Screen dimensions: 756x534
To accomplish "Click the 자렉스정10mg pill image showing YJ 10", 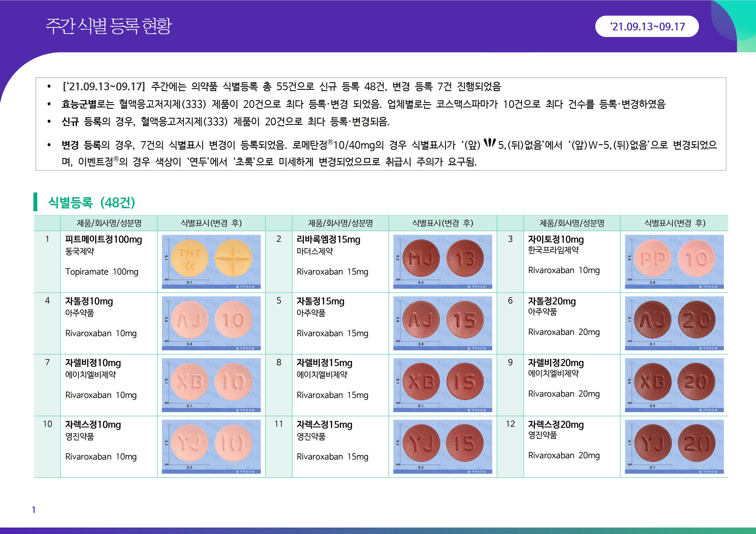I will click(x=211, y=447).
